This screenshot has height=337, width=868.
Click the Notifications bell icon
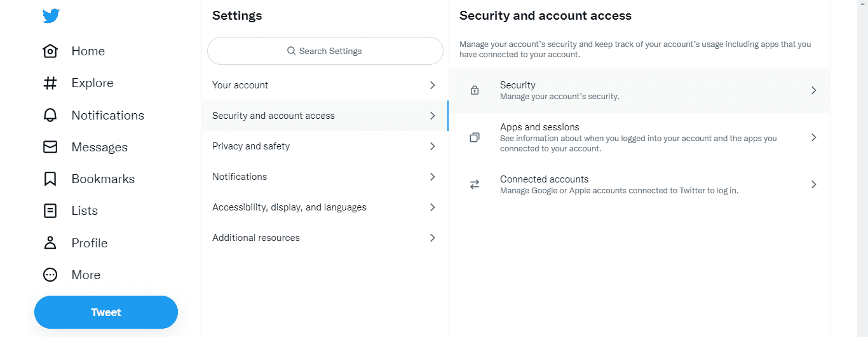coord(50,115)
